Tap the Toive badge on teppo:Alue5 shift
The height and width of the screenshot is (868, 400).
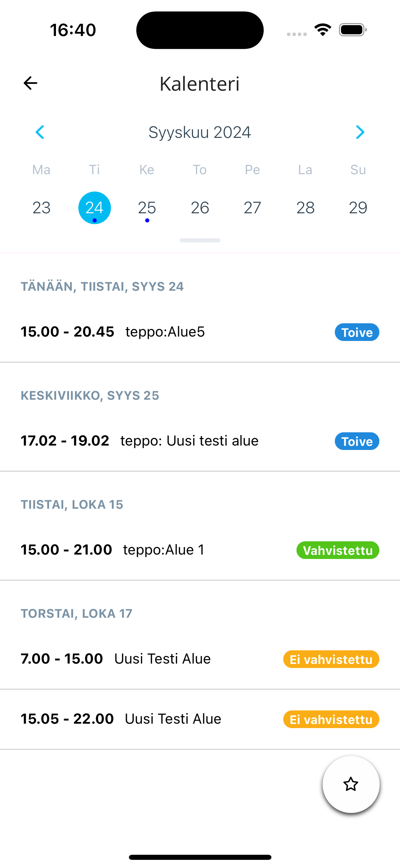357,332
